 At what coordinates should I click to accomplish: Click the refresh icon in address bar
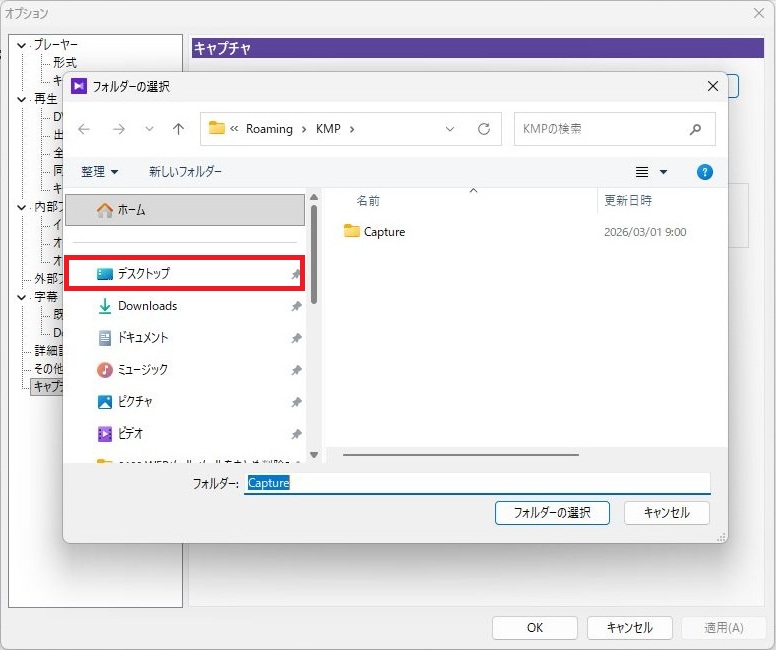(x=484, y=129)
